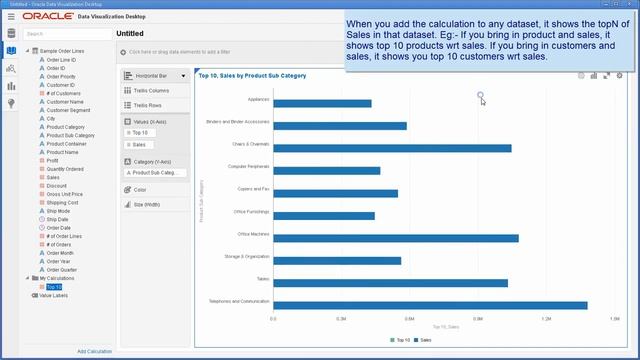This screenshot has width=640, height=360.
Task: Click the Ship Date clock icon
Action: click(x=42, y=219)
